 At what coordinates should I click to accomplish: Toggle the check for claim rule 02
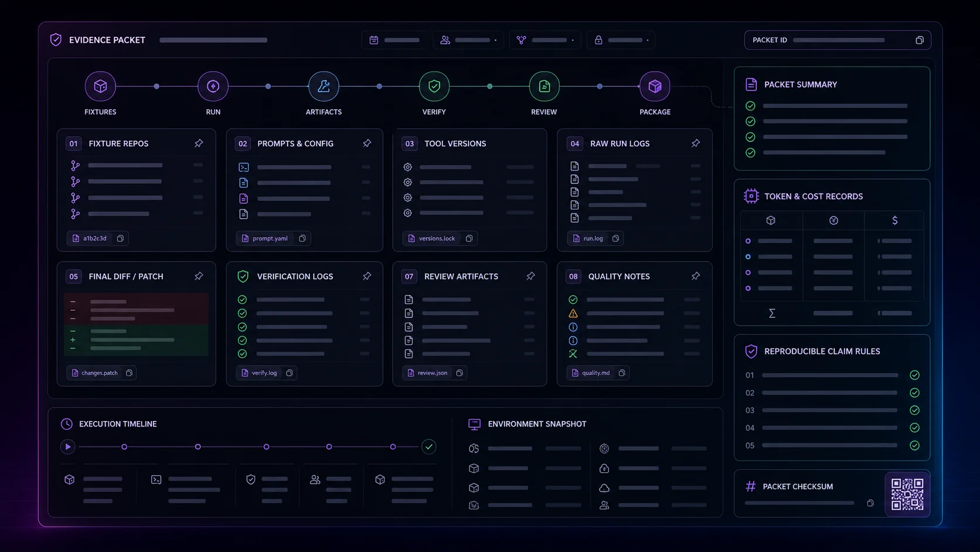914,392
